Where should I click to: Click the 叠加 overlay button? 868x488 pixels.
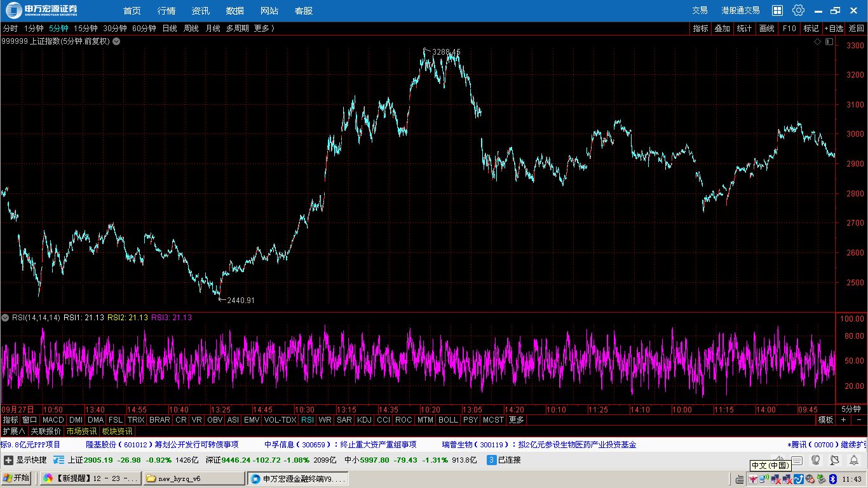pyautogui.click(x=722, y=29)
